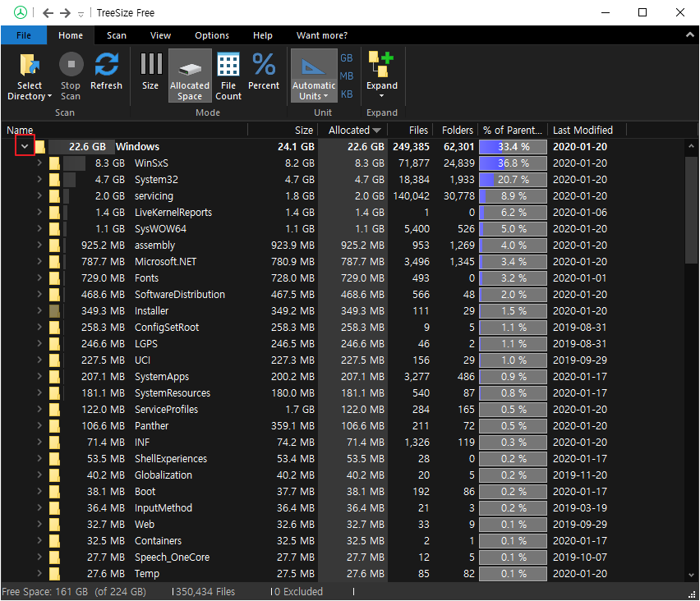
Task: Click SoftwareDistribution folder icon
Action: click(54, 295)
